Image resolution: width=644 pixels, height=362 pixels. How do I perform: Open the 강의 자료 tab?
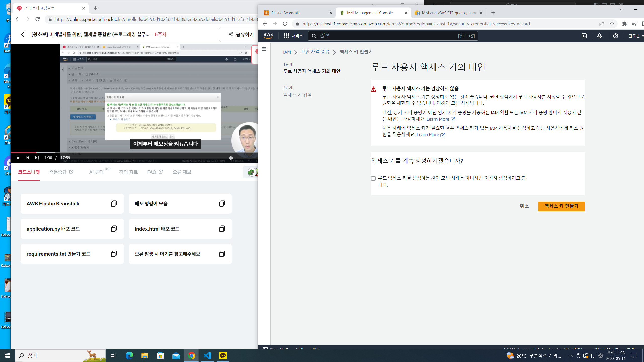point(128,172)
